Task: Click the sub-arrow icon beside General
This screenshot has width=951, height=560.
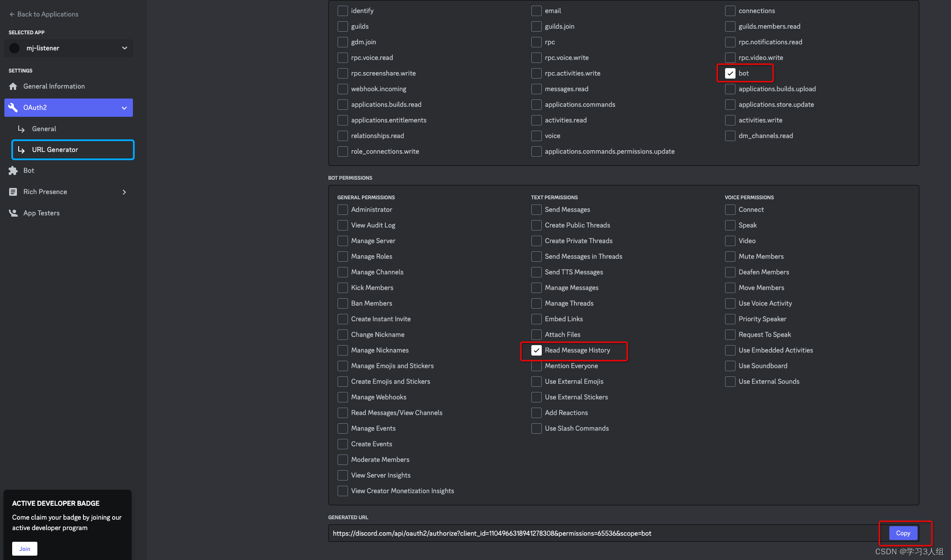Action: coord(21,129)
